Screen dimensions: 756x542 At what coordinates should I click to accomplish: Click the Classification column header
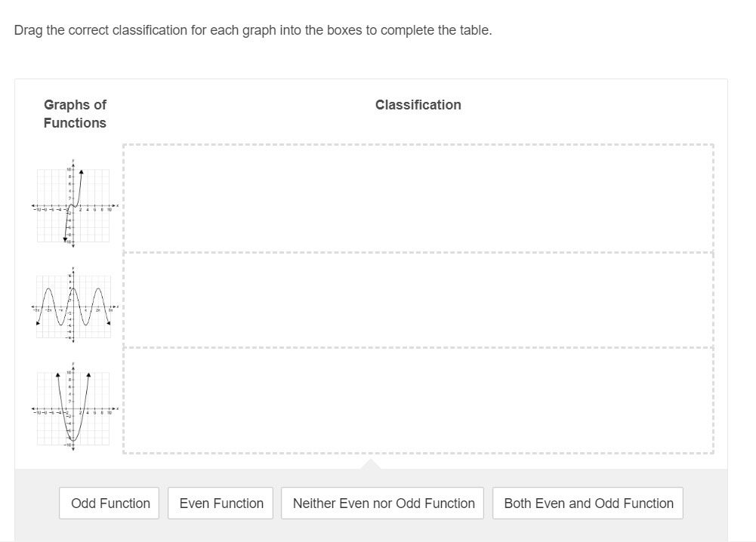pyautogui.click(x=418, y=105)
